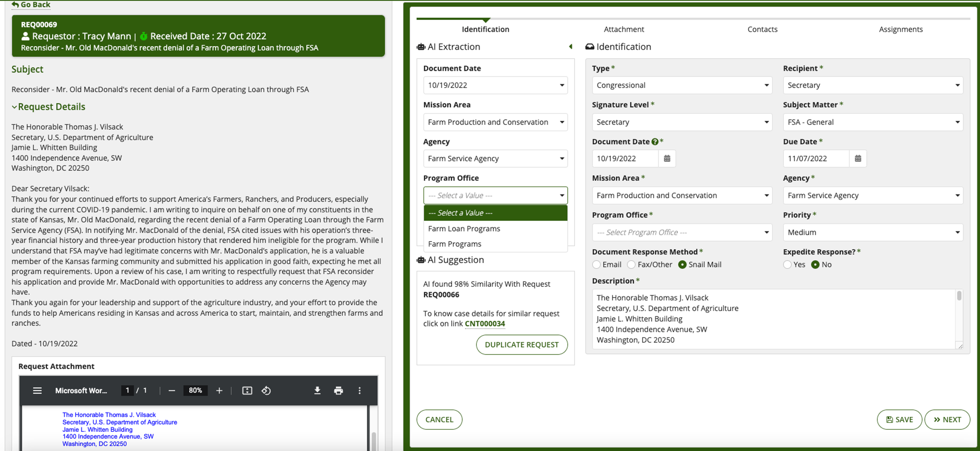
Task: Open similar case link CNT000034
Action: point(485,324)
